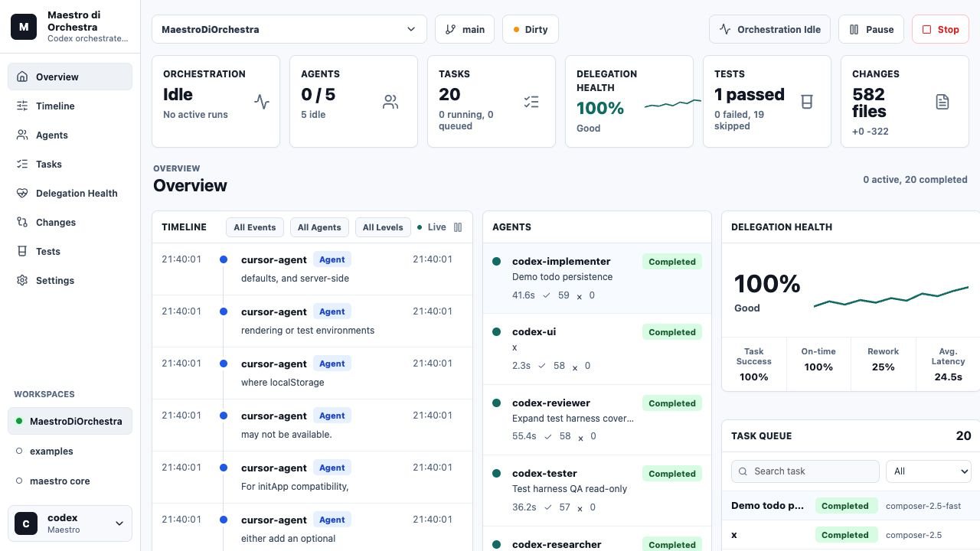Click timeline event 'where localStorage'
The width and height of the screenshot is (980, 551).
click(312, 373)
